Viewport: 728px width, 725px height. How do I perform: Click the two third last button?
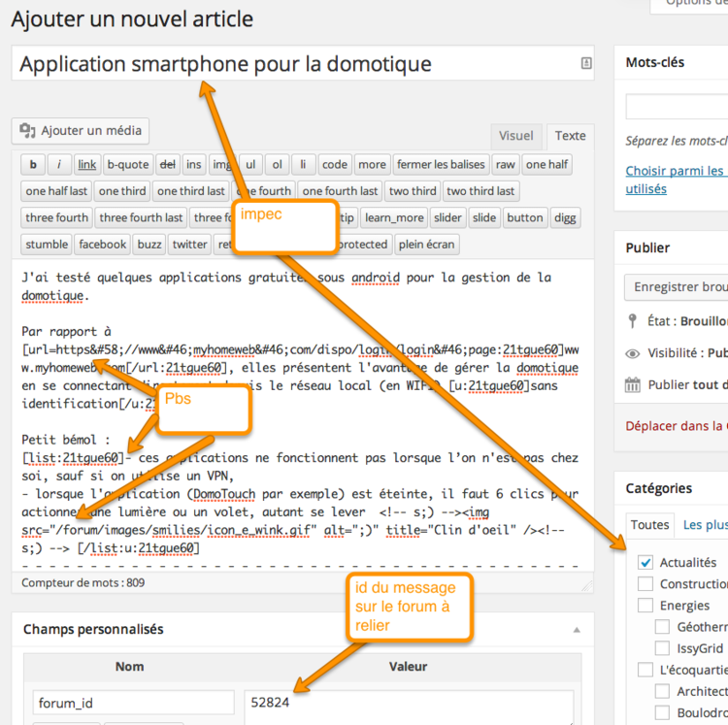[480, 191]
